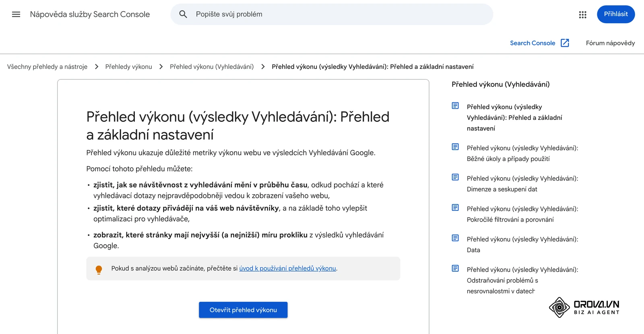The width and height of the screenshot is (644, 334).
Task: Click the Přihlásit sign-in button
Action: [x=616, y=14]
